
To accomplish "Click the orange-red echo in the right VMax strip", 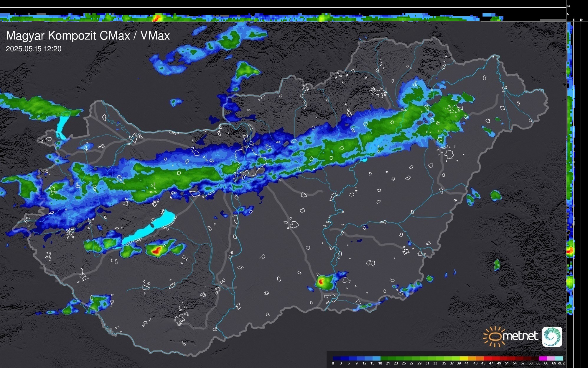I will 570,251.
